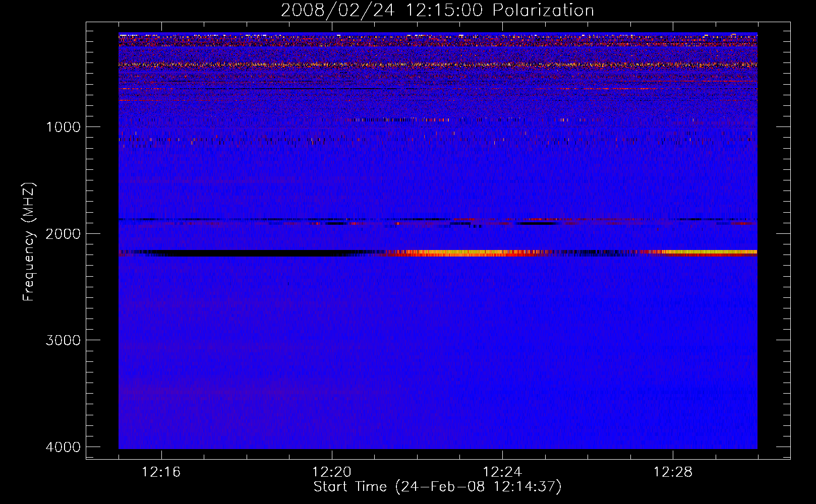
Task: Click the '12:16' time tick label
Action: [161, 472]
